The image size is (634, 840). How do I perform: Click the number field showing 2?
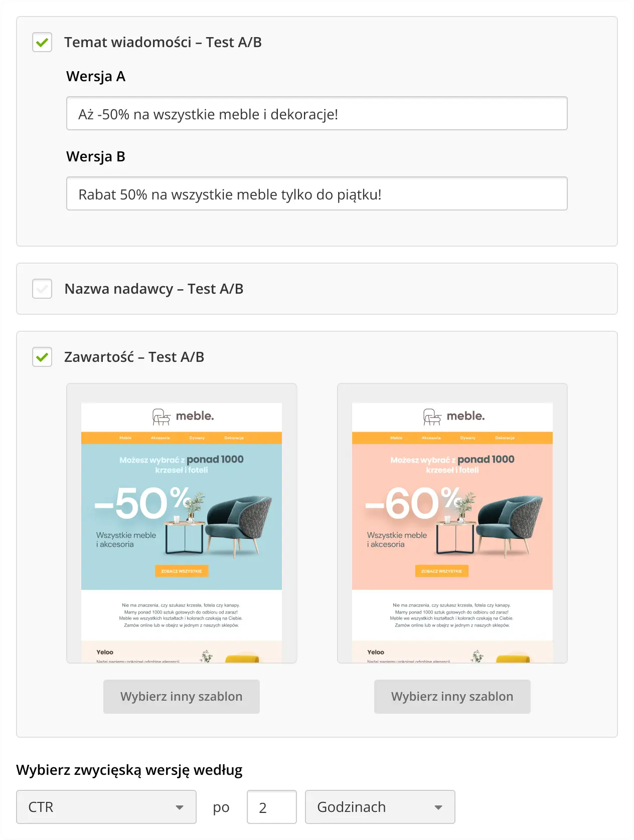tap(271, 807)
